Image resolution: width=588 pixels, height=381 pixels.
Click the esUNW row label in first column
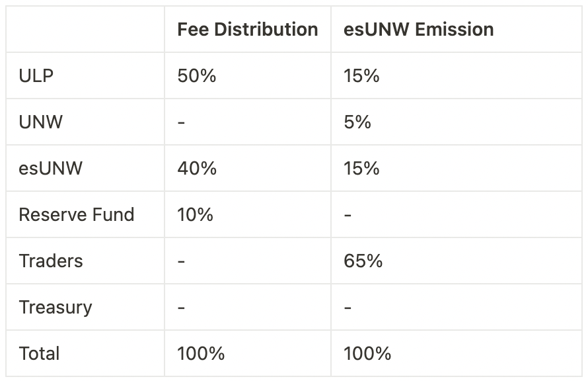point(51,169)
